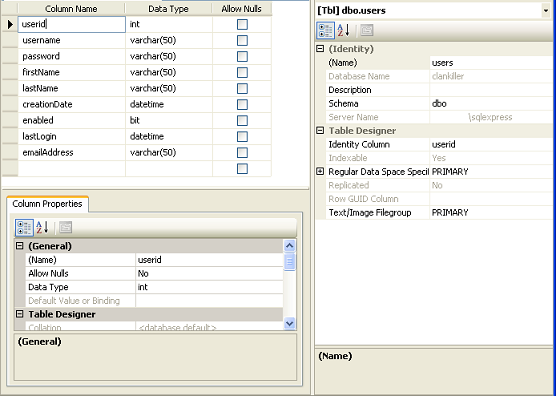The image size is (556, 396).
Task: Collapse the (General) section in Column Properties
Action: tap(20, 246)
